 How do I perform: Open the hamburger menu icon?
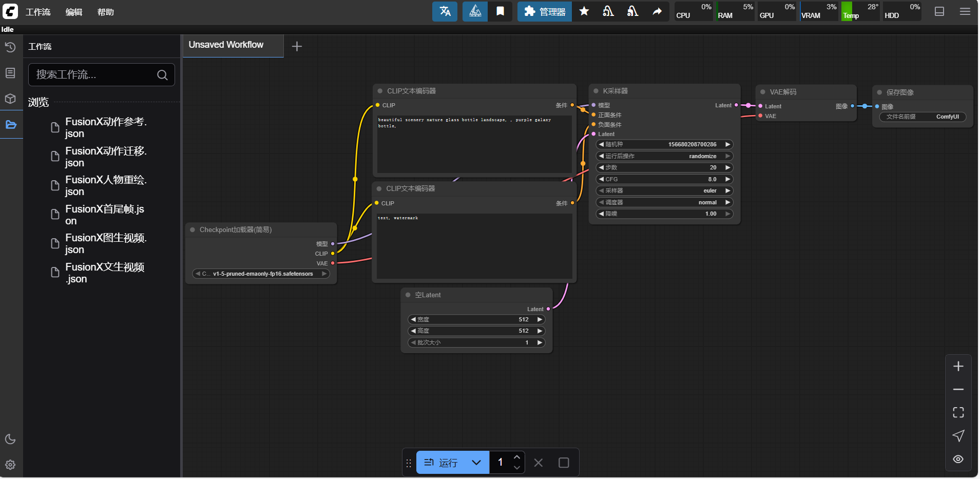tap(965, 11)
